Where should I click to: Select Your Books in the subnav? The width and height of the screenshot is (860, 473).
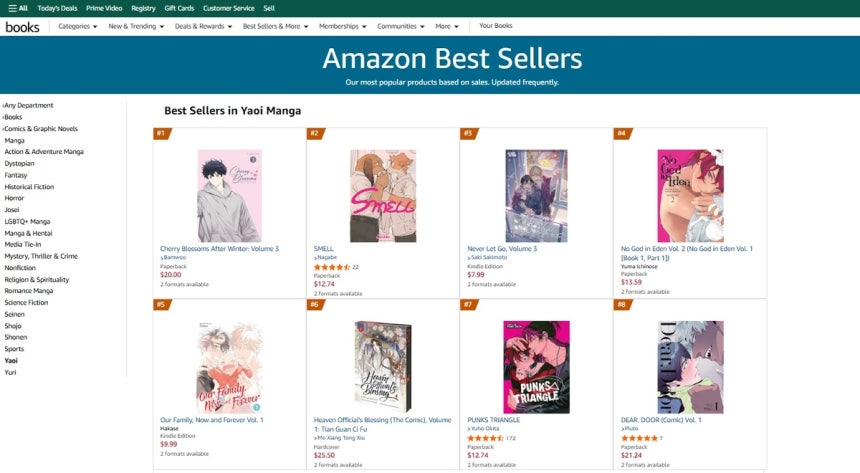(x=496, y=26)
